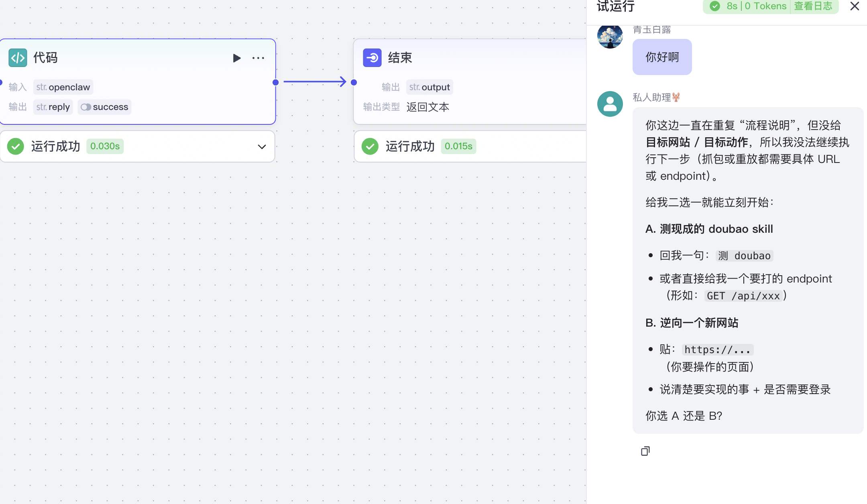Image resolution: width=867 pixels, height=504 pixels.
Task: Run the 代码 node with play button
Action: pyautogui.click(x=237, y=58)
